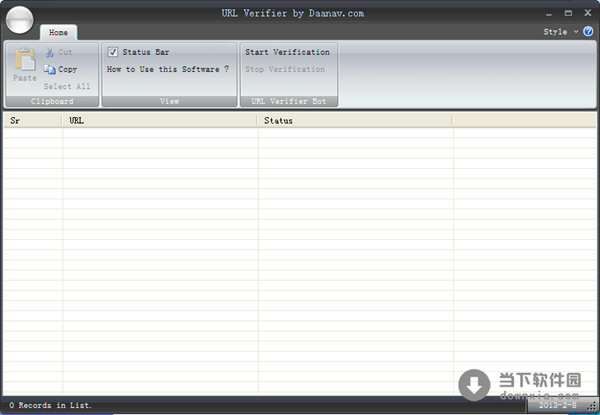Sort list by Status column header
This screenshot has width=600, height=415.
coord(355,120)
